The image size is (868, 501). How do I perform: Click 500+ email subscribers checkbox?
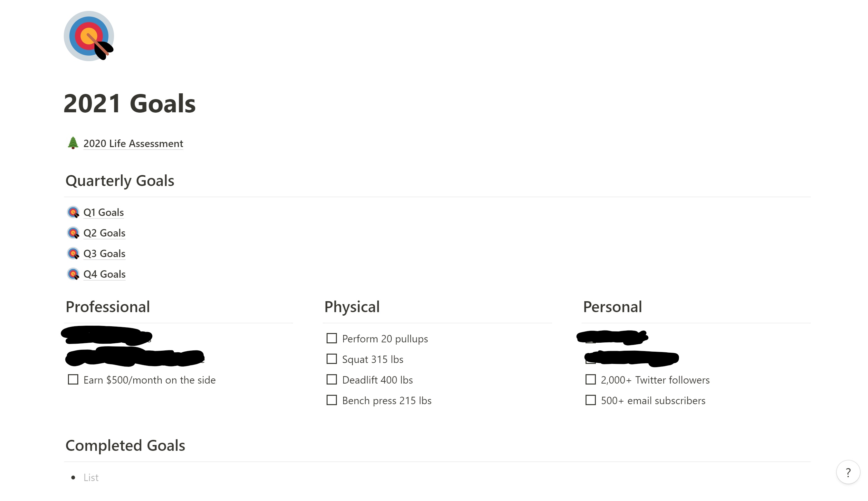pos(591,400)
